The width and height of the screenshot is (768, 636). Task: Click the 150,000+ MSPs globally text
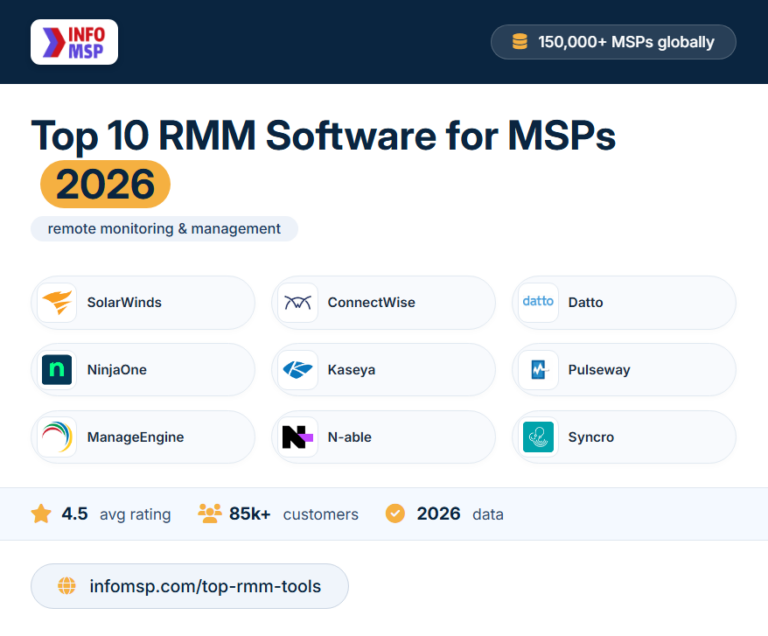(x=626, y=42)
